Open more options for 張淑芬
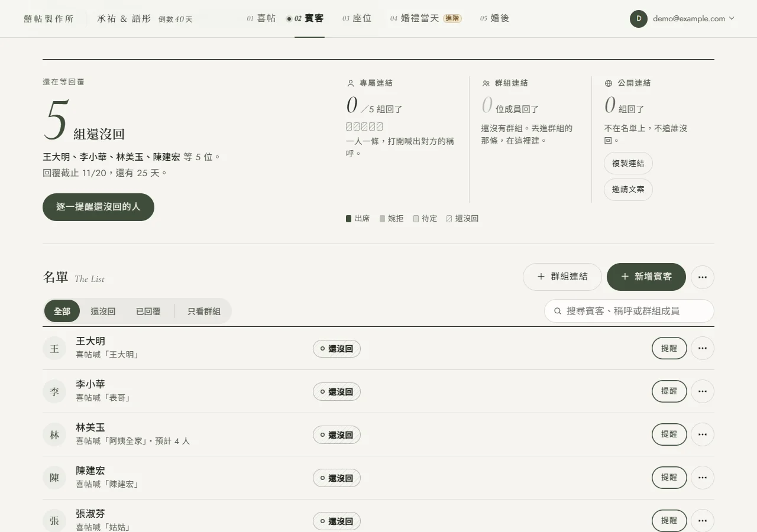Image resolution: width=757 pixels, height=532 pixels. click(703, 521)
